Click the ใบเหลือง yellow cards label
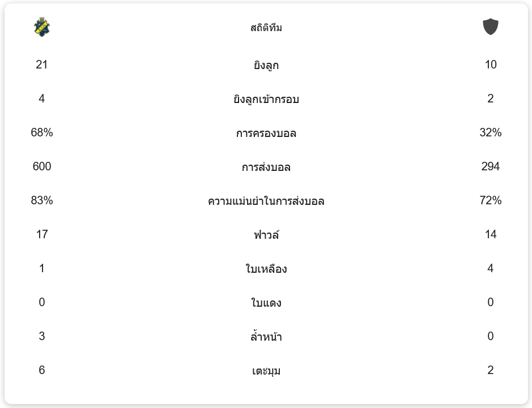This screenshot has height=408, width=532. pyautogui.click(x=266, y=269)
